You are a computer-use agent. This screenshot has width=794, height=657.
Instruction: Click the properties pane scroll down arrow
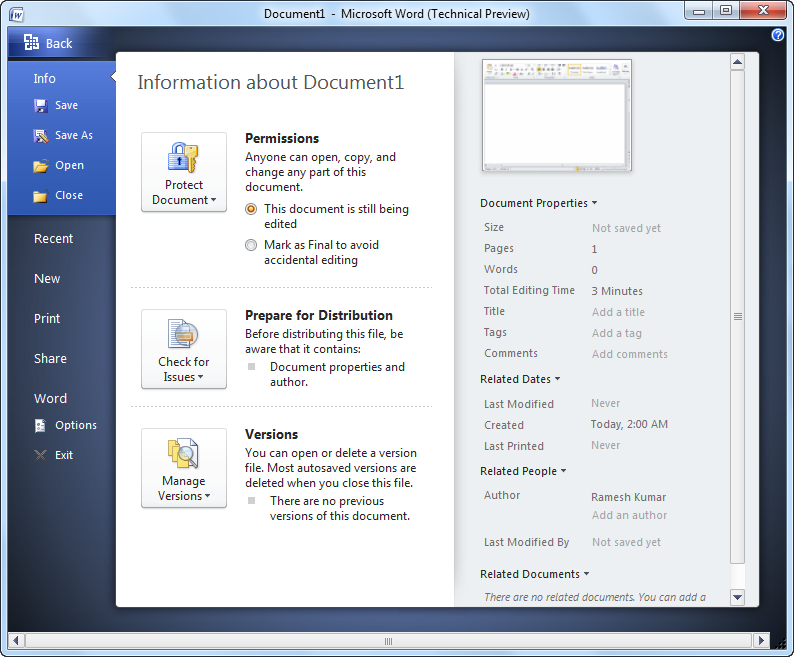(x=737, y=597)
